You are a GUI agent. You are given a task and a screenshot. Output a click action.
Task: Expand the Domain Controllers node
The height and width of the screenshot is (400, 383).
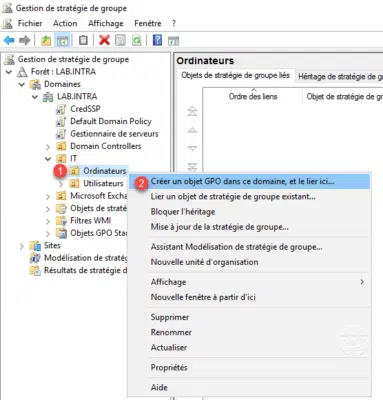(48, 147)
